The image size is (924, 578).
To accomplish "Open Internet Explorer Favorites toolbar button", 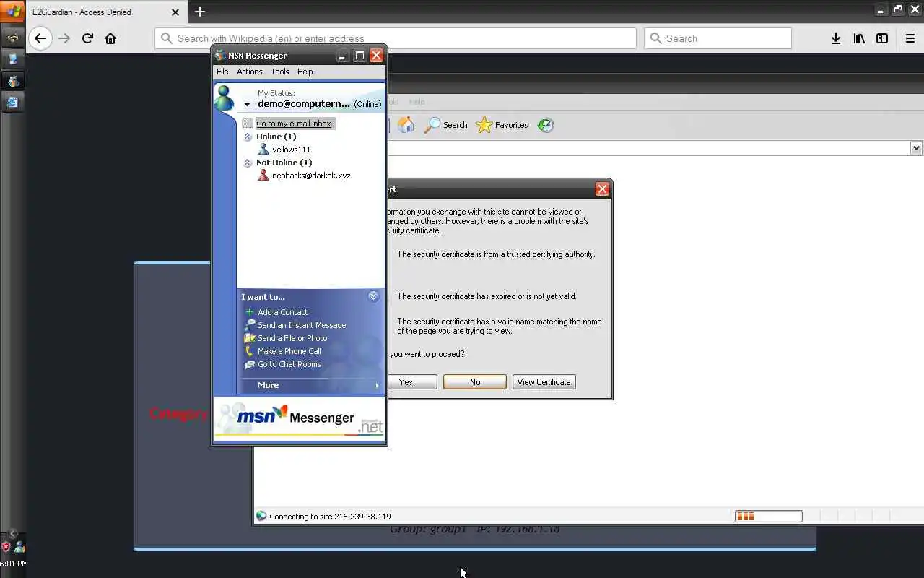I will pos(502,125).
